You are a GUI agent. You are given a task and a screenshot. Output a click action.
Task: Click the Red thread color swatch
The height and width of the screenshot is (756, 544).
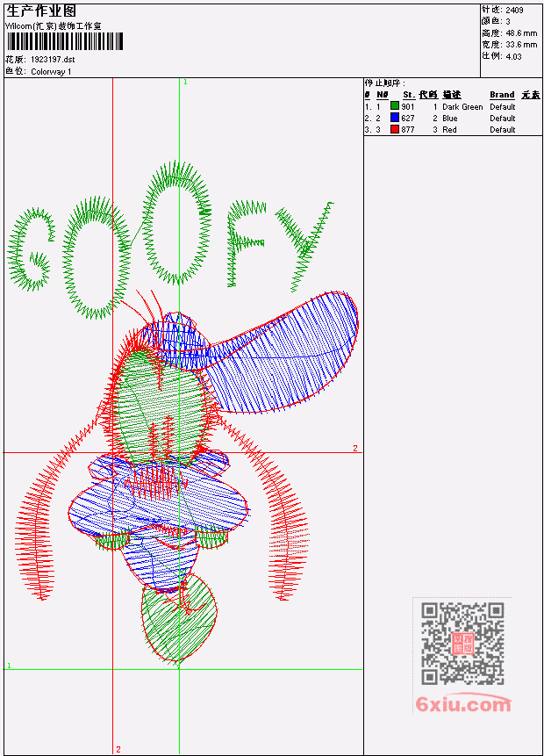tap(395, 130)
